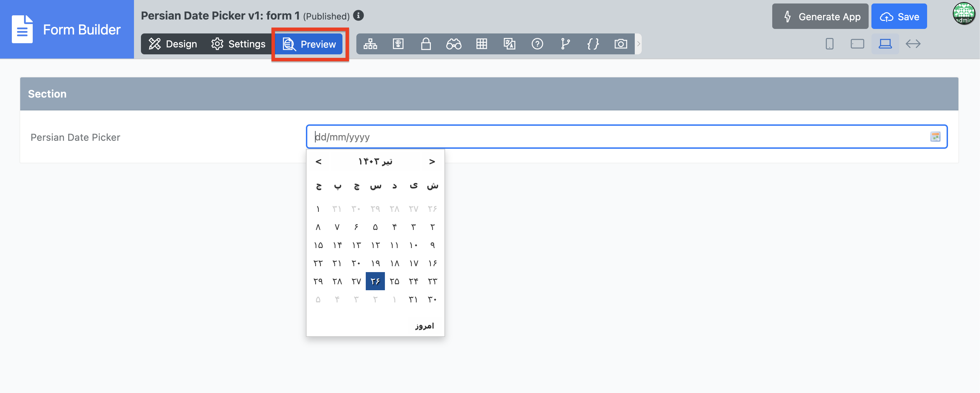This screenshot has height=393, width=980.
Task: Open the question mark help icon
Action: 537,44
